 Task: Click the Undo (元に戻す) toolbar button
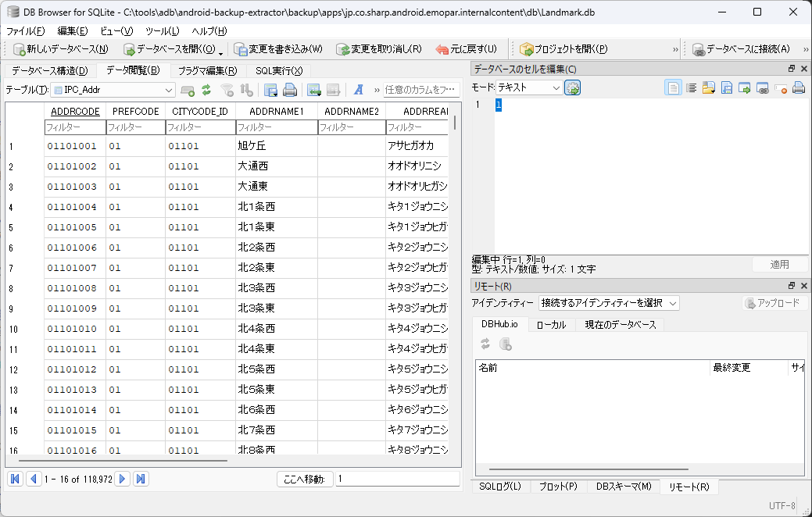[466, 49]
